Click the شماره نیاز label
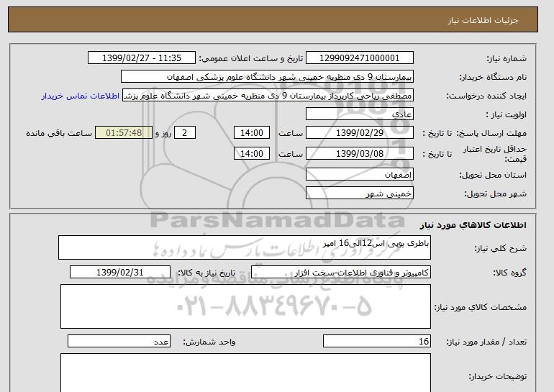 [507, 58]
